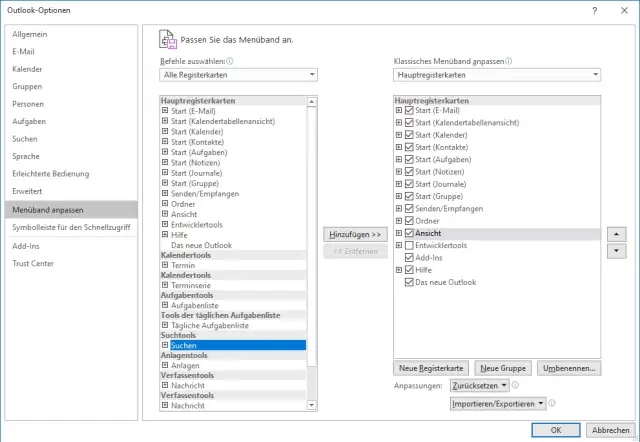Click the Umbenennen... button

point(569,368)
